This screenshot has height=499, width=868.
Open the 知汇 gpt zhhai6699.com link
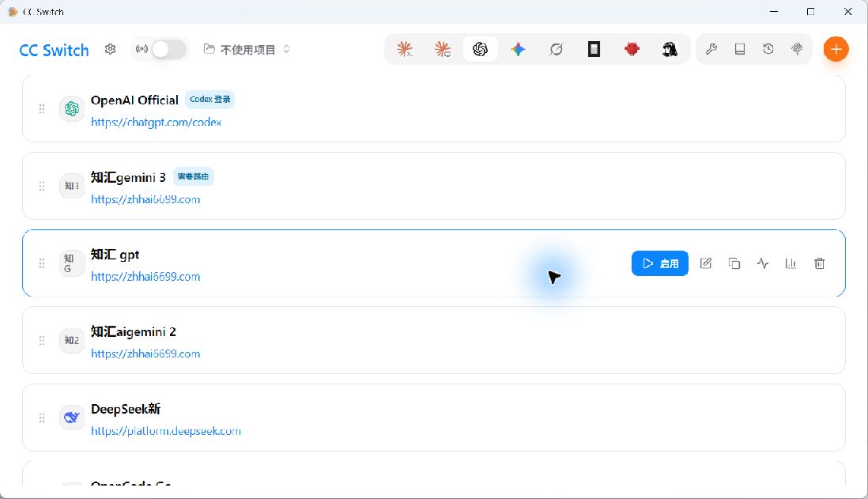(145, 276)
